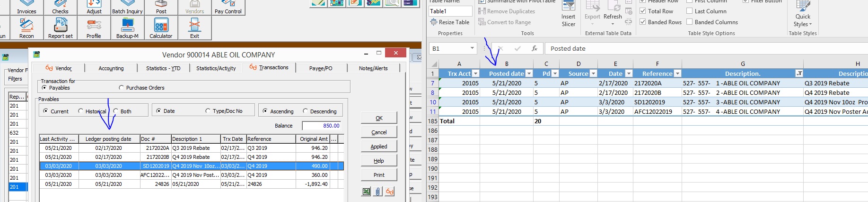Screen dimensions: 868x202
Task: Select Descending sort order option
Action: click(x=306, y=111)
